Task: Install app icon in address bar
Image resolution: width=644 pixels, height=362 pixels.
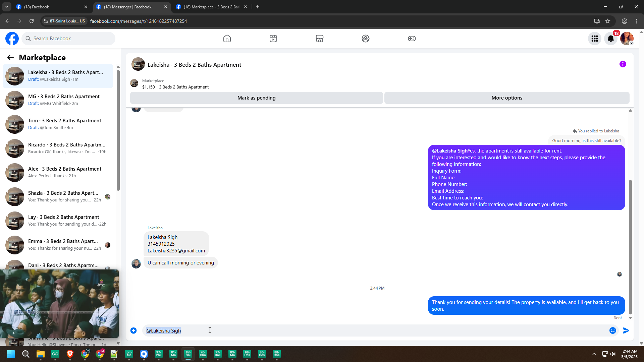Action: 597,21
